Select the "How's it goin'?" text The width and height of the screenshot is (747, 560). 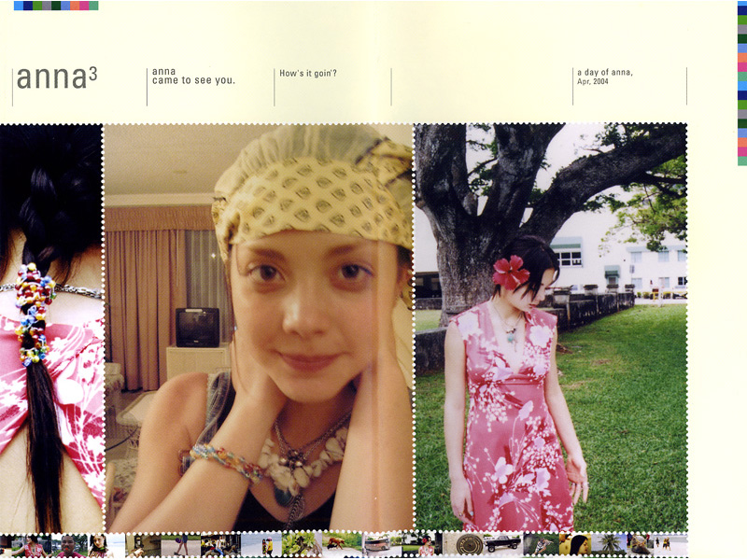(x=308, y=73)
